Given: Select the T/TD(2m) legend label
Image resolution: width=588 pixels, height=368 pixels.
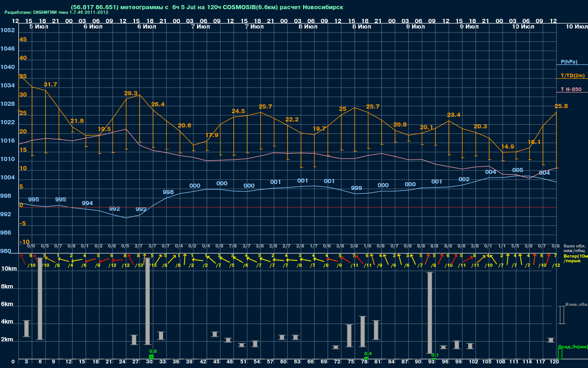Looking at the screenshot, I should click(x=572, y=75).
